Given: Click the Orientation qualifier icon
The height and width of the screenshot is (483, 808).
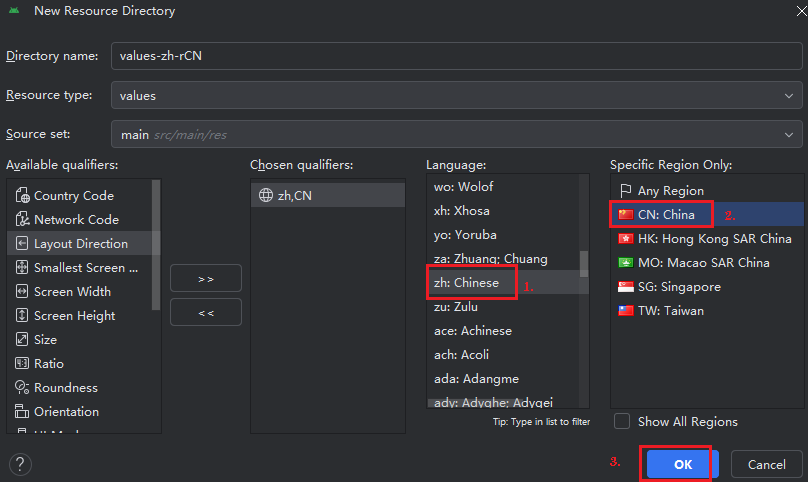Looking at the screenshot, I should (x=22, y=411).
